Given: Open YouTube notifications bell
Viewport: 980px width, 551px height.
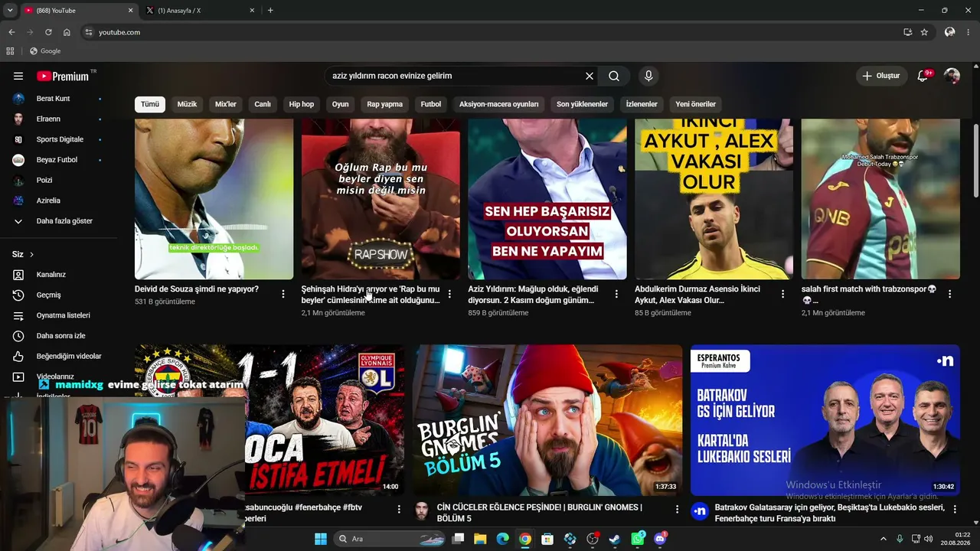Looking at the screenshot, I should [x=923, y=76].
